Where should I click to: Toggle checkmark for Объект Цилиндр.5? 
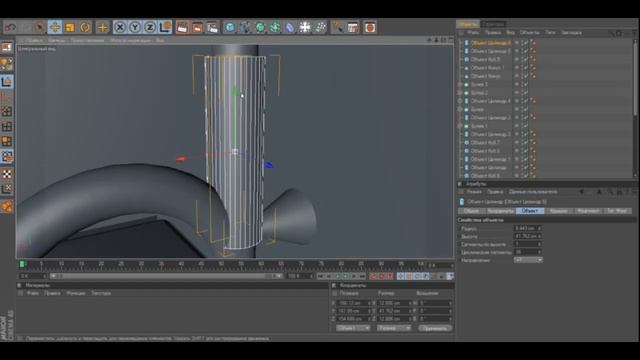click(526, 51)
